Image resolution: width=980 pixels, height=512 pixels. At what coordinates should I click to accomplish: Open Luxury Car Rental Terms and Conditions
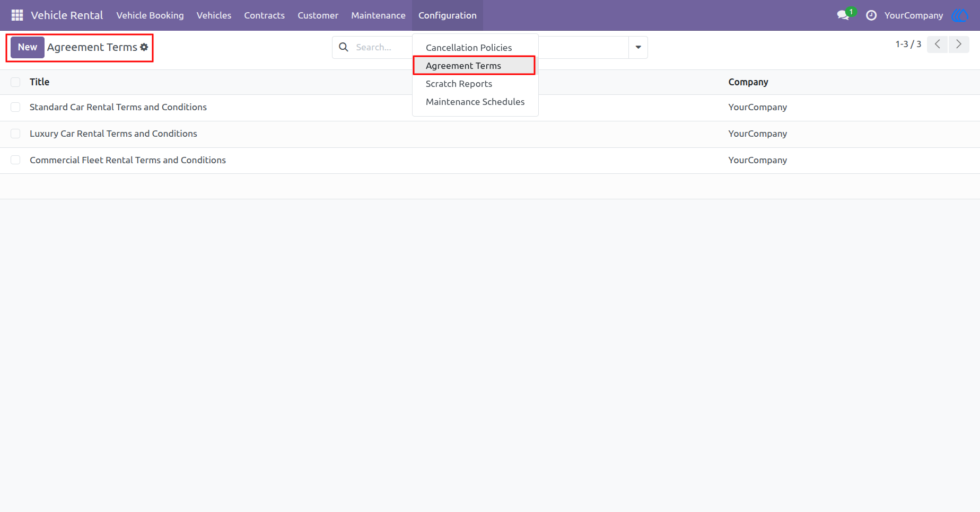coord(113,134)
